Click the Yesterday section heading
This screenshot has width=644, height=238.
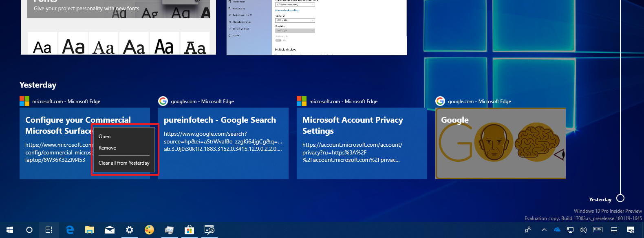tap(38, 85)
